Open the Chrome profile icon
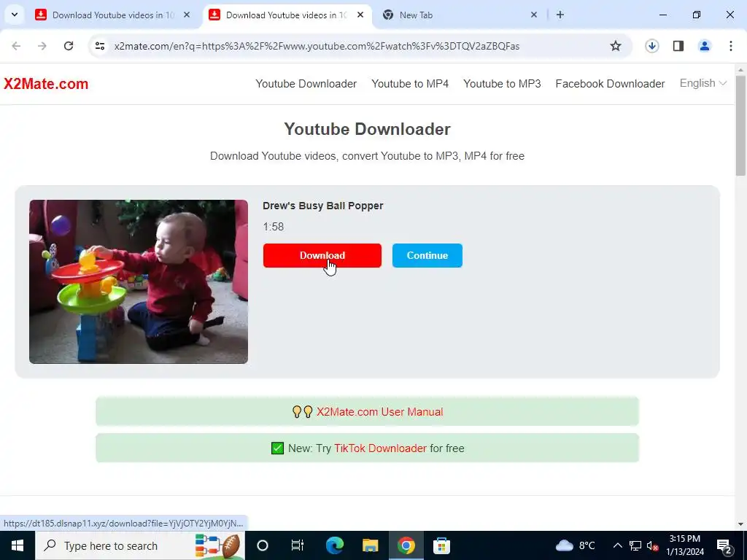Viewport: 747px width, 560px height. 705,46
